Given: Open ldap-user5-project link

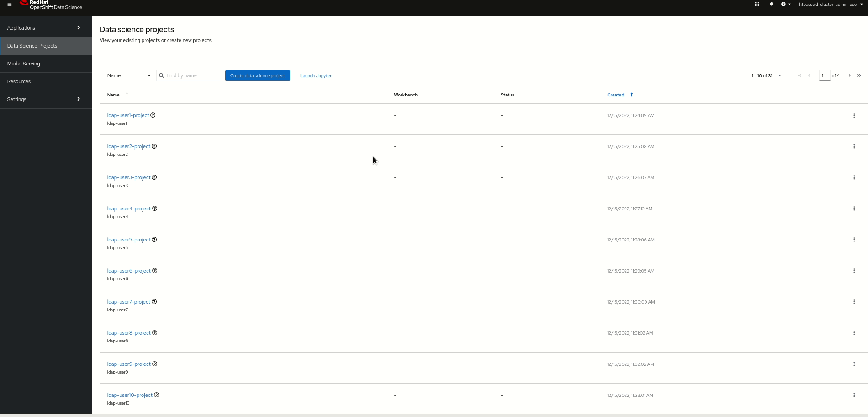Looking at the screenshot, I should coord(129,240).
